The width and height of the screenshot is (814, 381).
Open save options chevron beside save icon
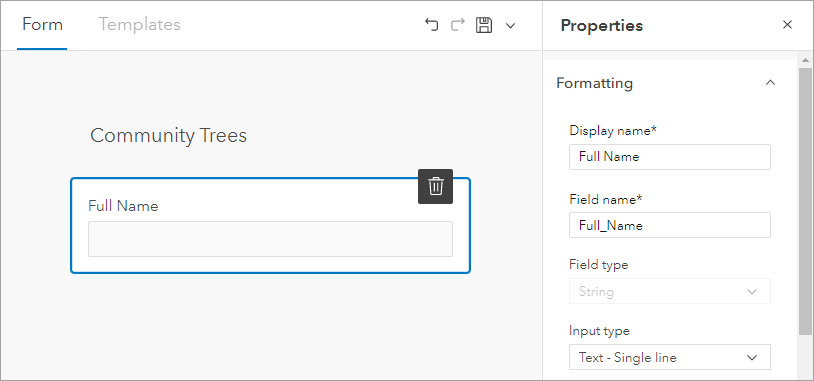510,25
